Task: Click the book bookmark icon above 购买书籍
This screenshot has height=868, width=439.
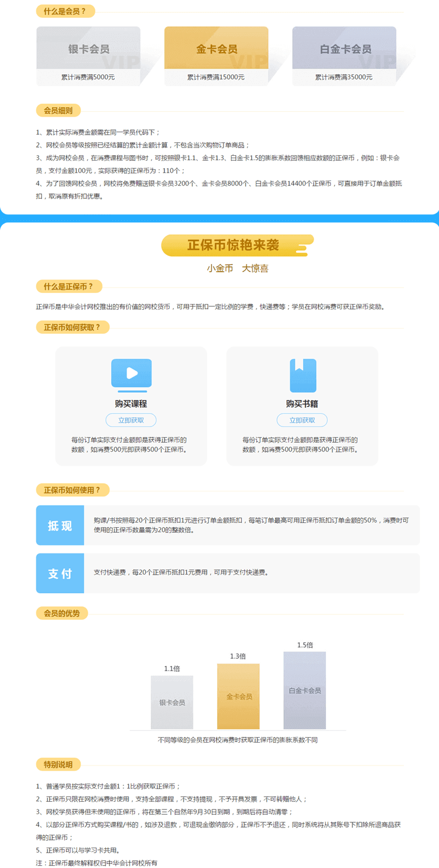Action: pyautogui.click(x=303, y=375)
